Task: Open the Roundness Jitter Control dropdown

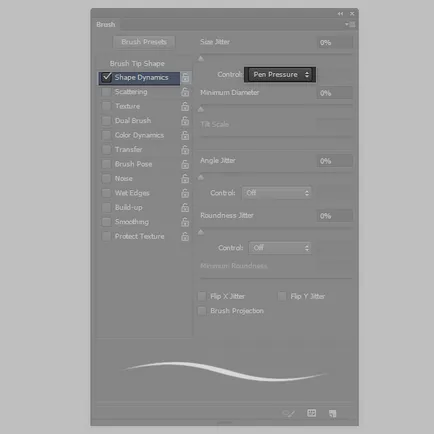Action: [280, 248]
